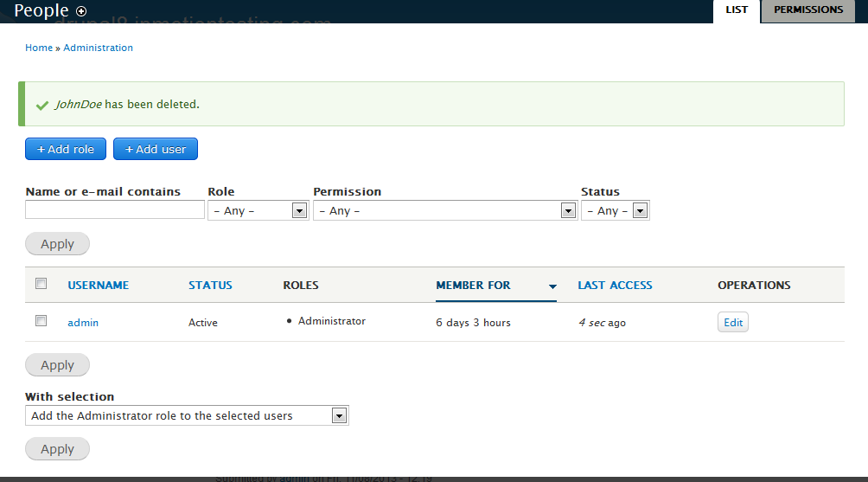Click the Name or e-mail contains field
The height and width of the screenshot is (482, 868).
tap(115, 209)
